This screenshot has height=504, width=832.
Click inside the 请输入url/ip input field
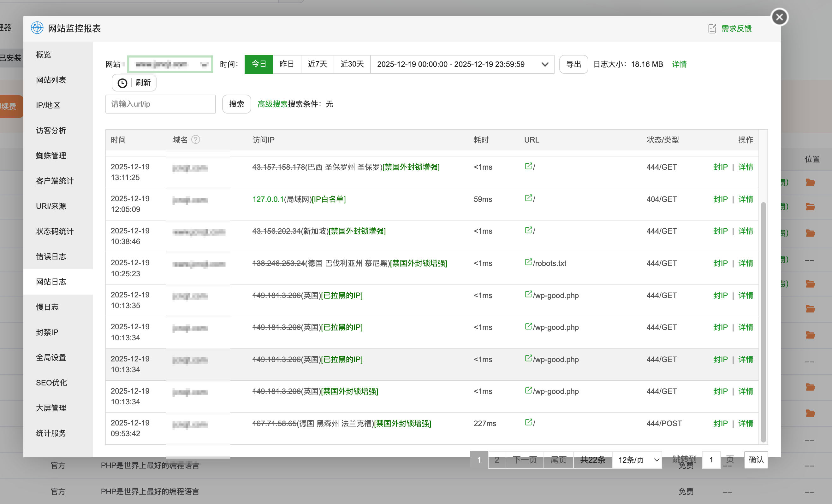coord(160,104)
